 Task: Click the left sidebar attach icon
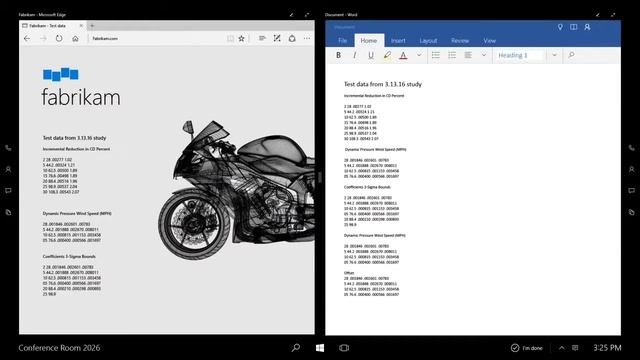click(x=8, y=212)
